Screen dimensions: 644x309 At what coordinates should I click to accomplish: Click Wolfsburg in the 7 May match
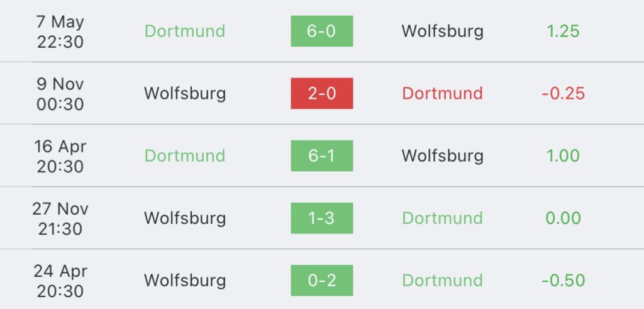pos(443,31)
